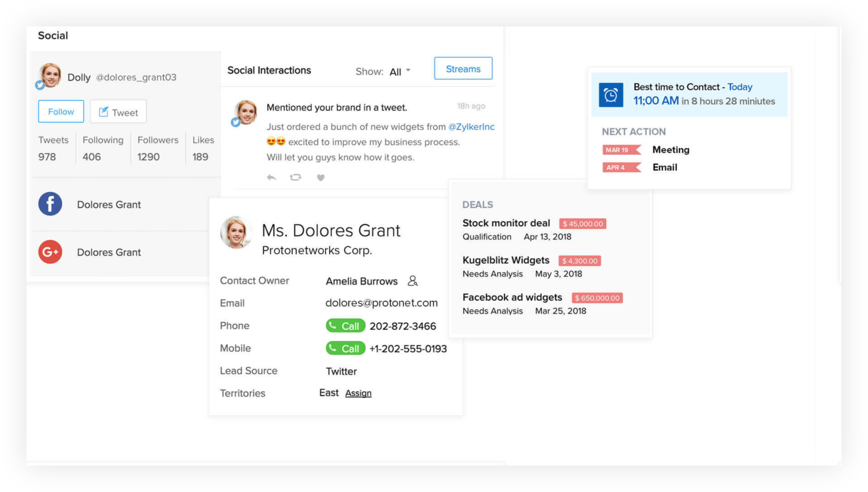Click Dolores Grant's contact profile photo
The width and height of the screenshot is (868, 492).
[235, 232]
